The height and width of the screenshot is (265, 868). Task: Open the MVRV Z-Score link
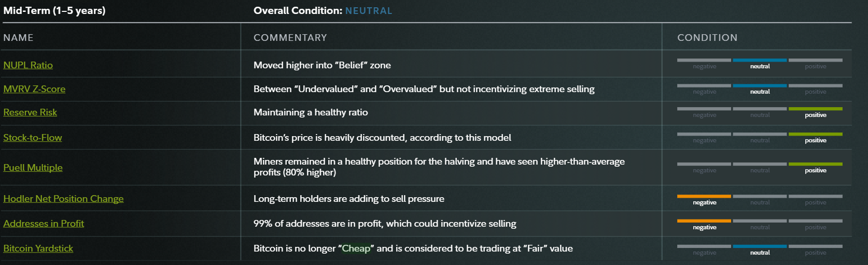(34, 89)
